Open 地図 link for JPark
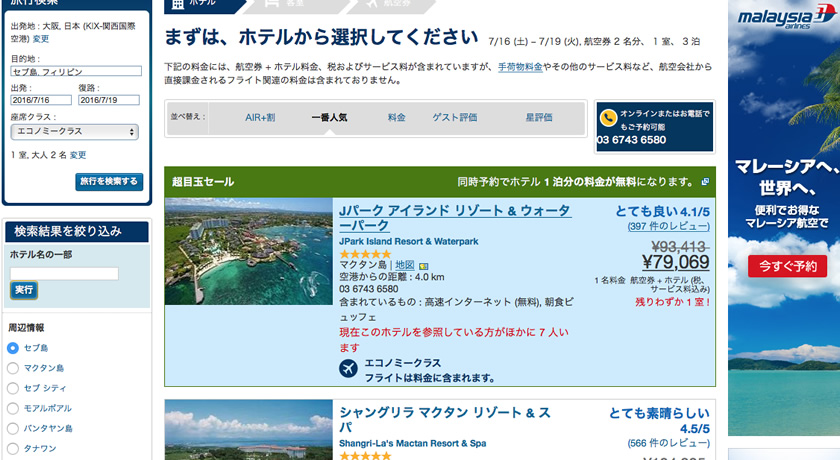The image size is (840, 460). [x=405, y=265]
